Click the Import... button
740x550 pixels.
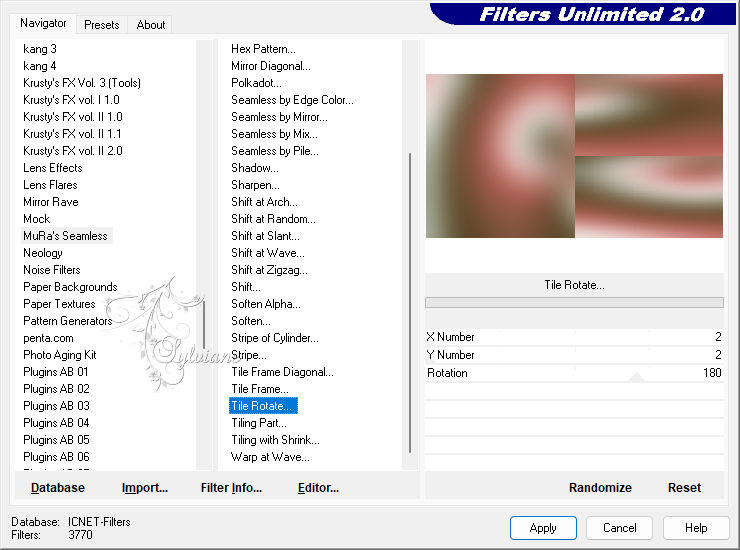pos(145,488)
